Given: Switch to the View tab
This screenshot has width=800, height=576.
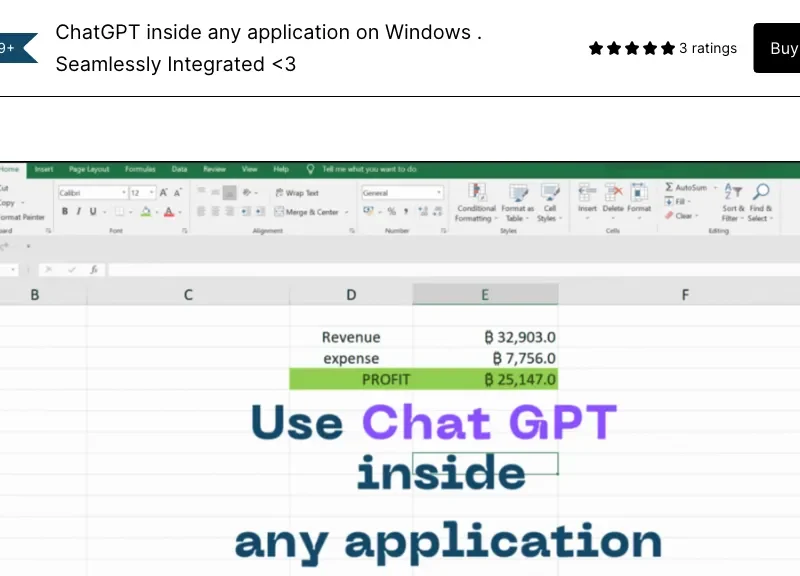Looking at the screenshot, I should 249,169.
